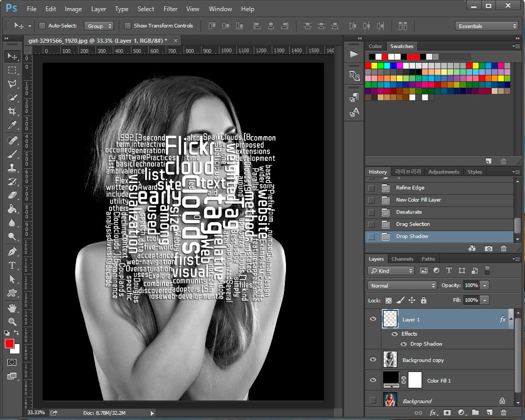The height and width of the screenshot is (420, 525).
Task: Hide the Color Fill 1 layer
Action: pos(373,380)
